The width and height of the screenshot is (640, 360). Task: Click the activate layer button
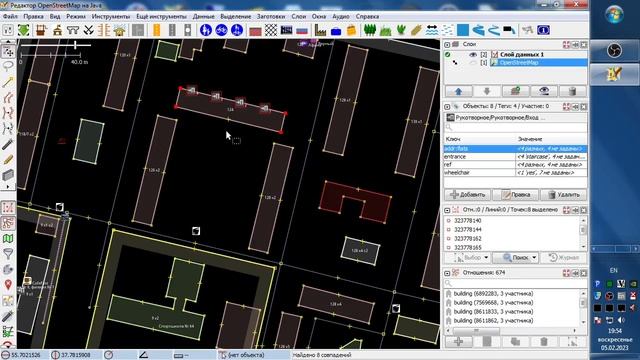pyautogui.click(x=515, y=91)
